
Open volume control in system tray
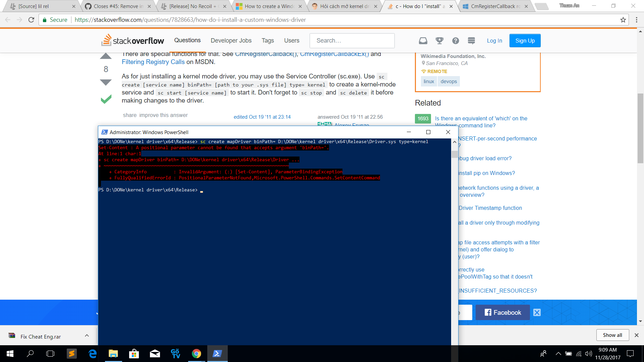click(x=589, y=354)
